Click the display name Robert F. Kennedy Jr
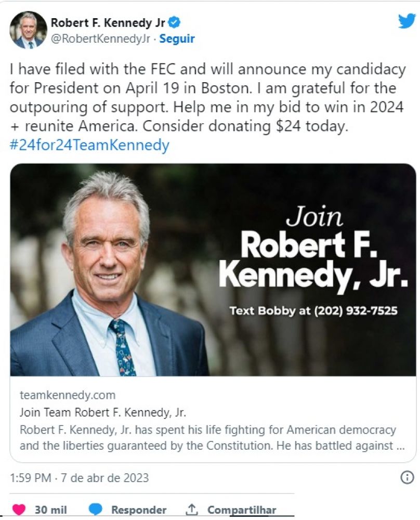This screenshot has height=520, width=420. pyautogui.click(x=108, y=22)
